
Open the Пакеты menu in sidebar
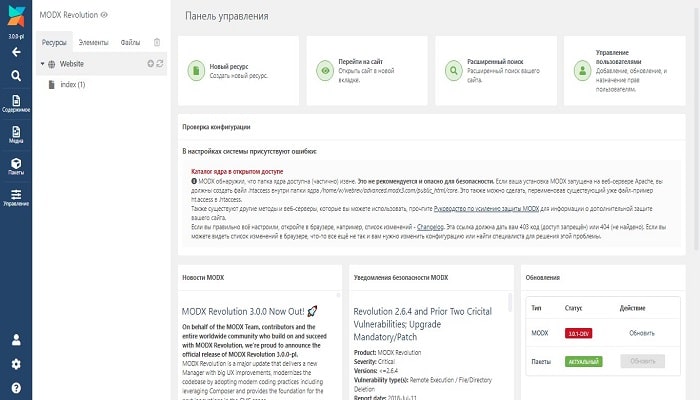pyautogui.click(x=16, y=166)
